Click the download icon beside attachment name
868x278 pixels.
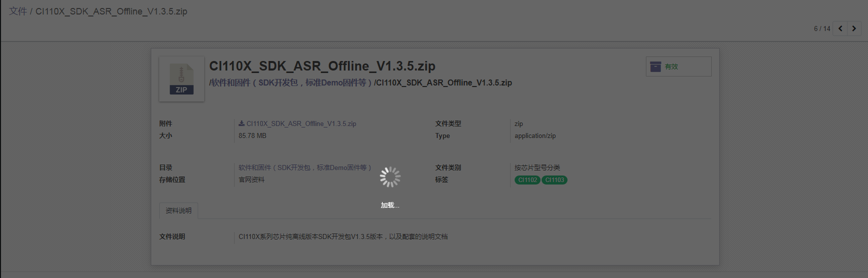click(x=242, y=123)
